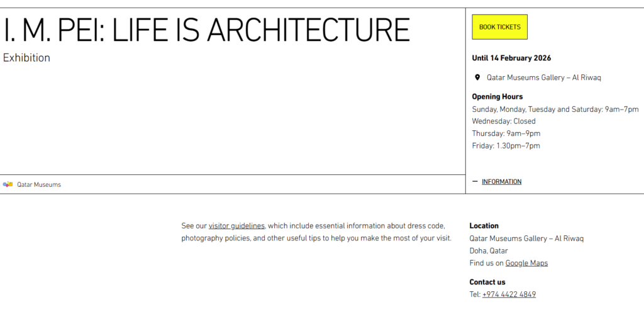Click the Opening Hours heading

(x=497, y=97)
